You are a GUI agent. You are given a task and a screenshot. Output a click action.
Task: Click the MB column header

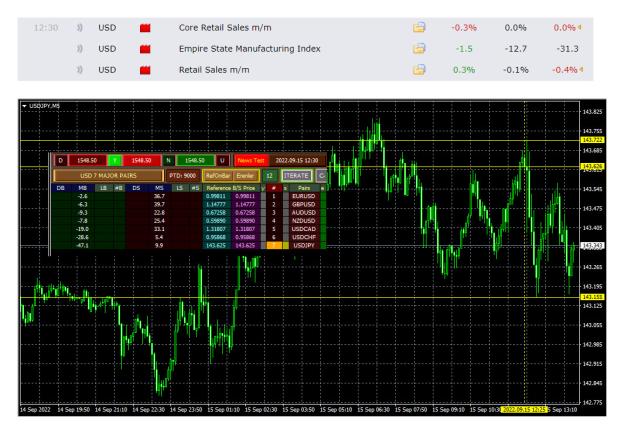pyautogui.click(x=82, y=188)
